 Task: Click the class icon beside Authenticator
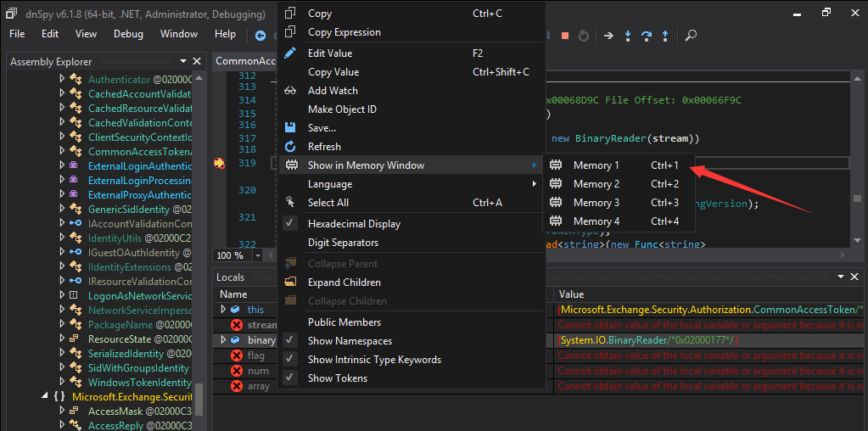(x=76, y=80)
